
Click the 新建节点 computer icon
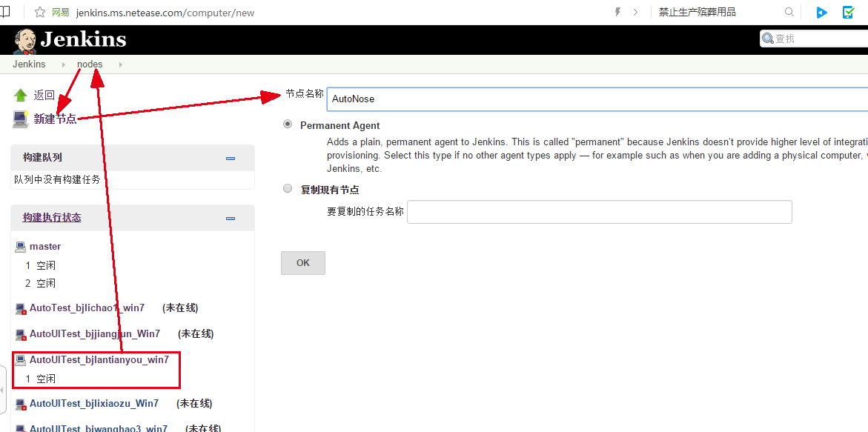click(21, 119)
